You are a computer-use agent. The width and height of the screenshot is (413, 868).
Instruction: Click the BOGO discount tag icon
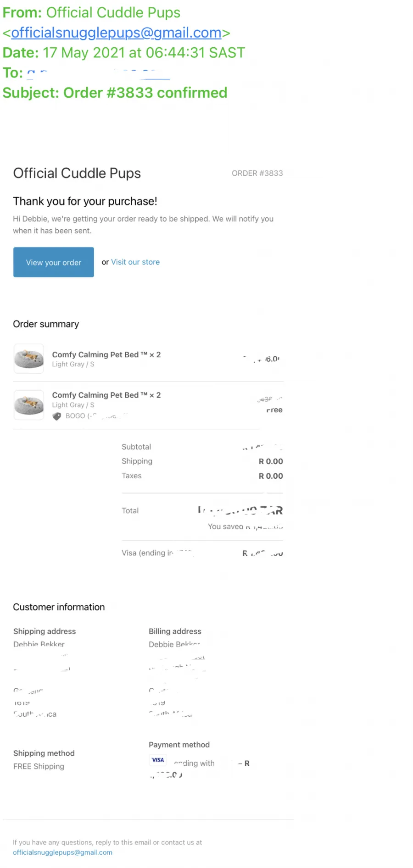[x=56, y=416]
